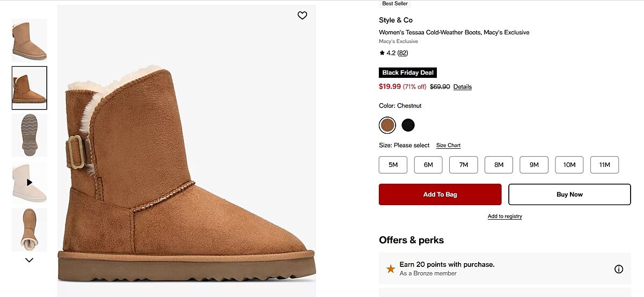View the first side-view boot thumbnail
The height and width of the screenshot is (297, 644).
coord(30,40)
